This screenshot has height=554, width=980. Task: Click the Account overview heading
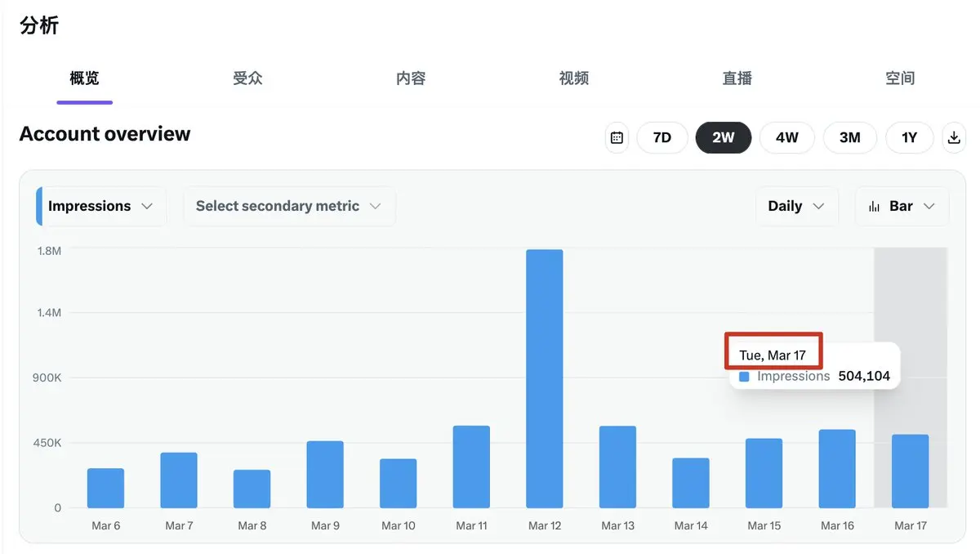[x=105, y=134]
